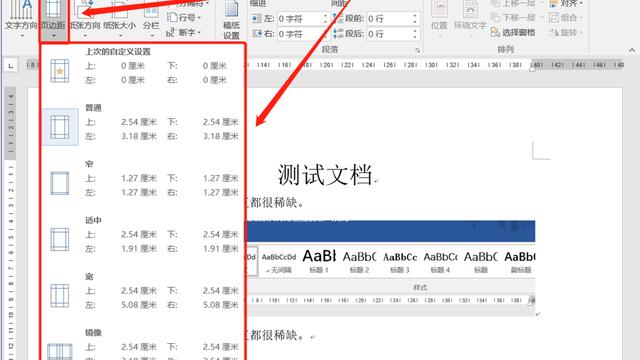640x360 pixels.
Task: Click the 页边距 margins button
Action: (x=53, y=20)
